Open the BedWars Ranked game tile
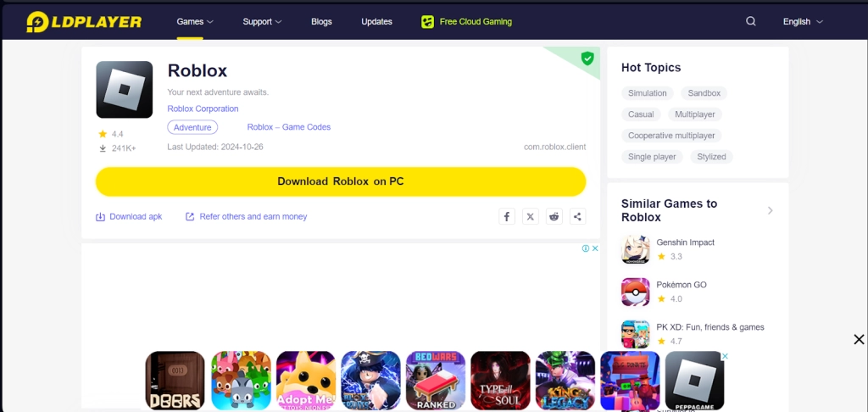This screenshot has width=868, height=412. click(436, 381)
